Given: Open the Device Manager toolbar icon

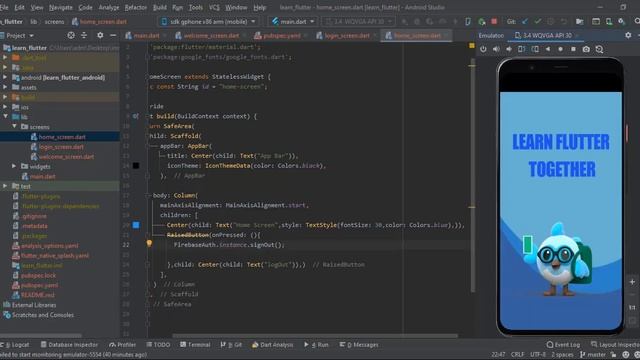Looking at the screenshot, I should tap(609, 21).
